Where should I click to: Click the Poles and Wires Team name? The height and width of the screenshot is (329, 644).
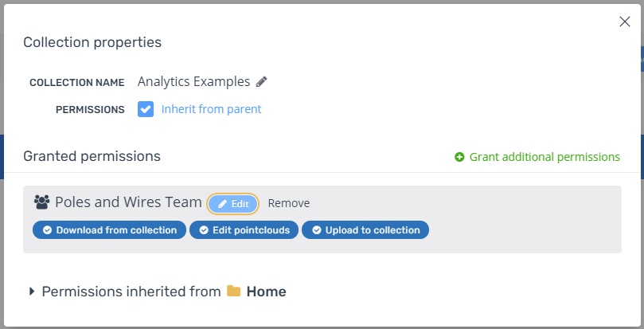pyautogui.click(x=128, y=202)
